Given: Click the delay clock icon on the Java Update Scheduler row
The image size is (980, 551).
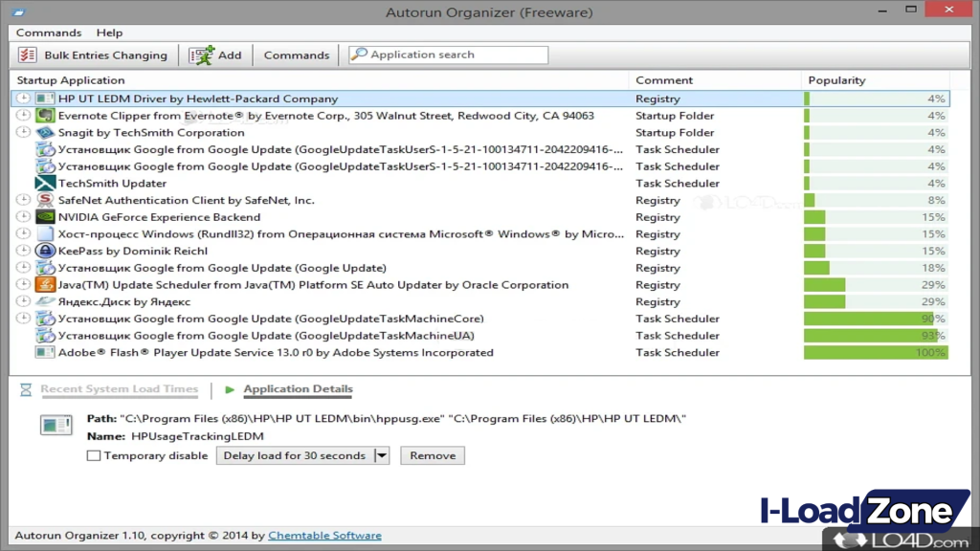Looking at the screenshot, I should (x=23, y=283).
